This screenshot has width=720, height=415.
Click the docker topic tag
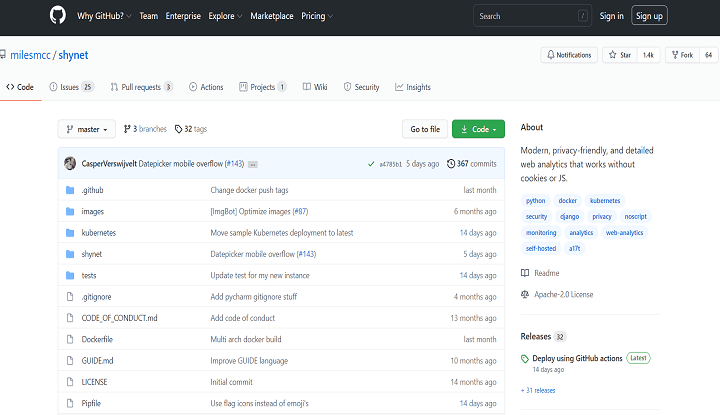click(568, 201)
